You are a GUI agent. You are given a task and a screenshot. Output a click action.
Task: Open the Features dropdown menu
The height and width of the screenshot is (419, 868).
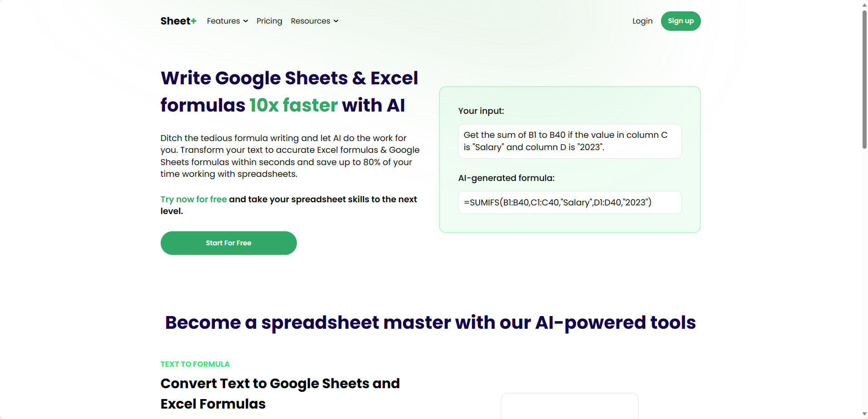click(x=224, y=21)
